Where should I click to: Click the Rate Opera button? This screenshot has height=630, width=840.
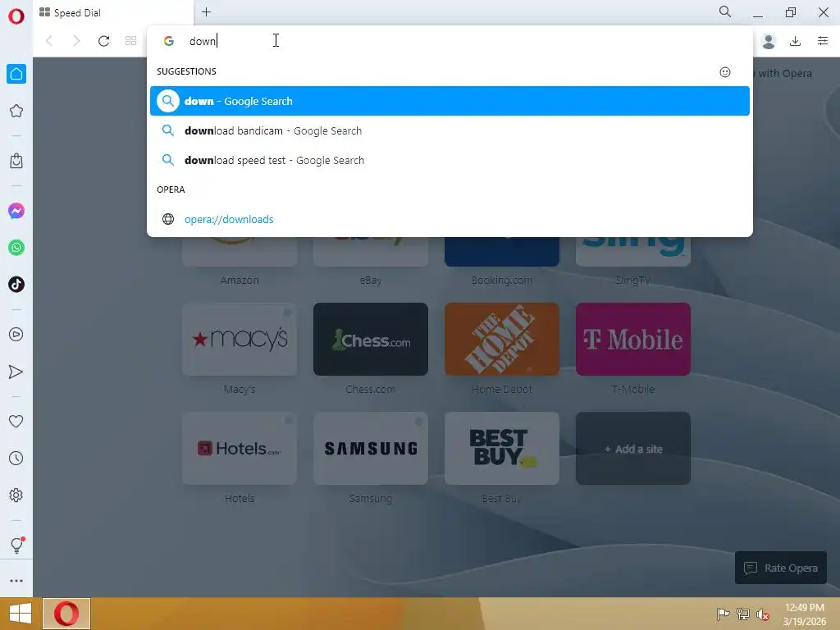click(781, 568)
